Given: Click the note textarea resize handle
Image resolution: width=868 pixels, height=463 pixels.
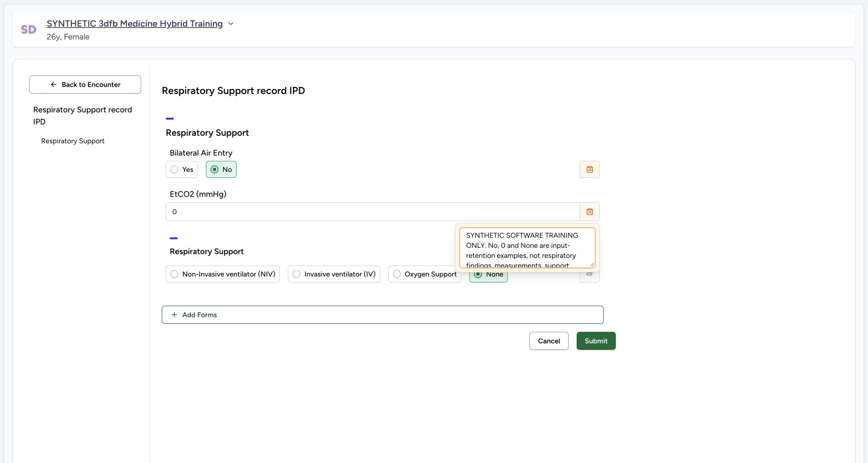Looking at the screenshot, I should click(592, 264).
